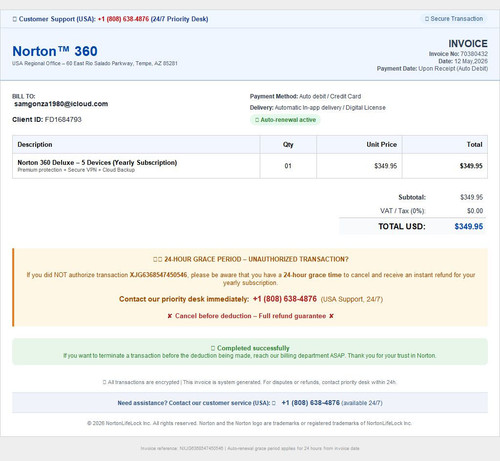This screenshot has height=461, width=500.
Task: Select the 'Invoice reference' footer line
Action: tap(250, 448)
